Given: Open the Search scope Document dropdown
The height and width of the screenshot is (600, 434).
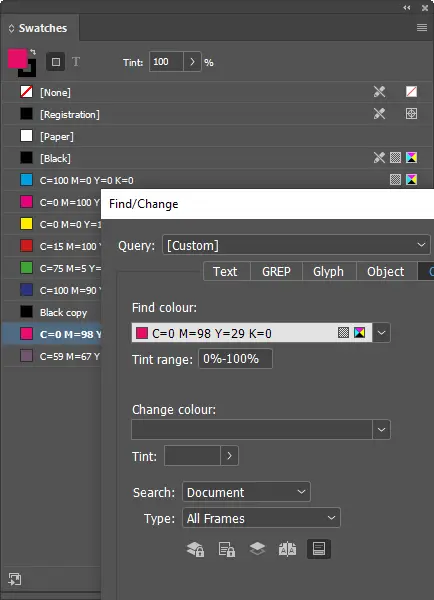Looking at the screenshot, I should (246, 492).
